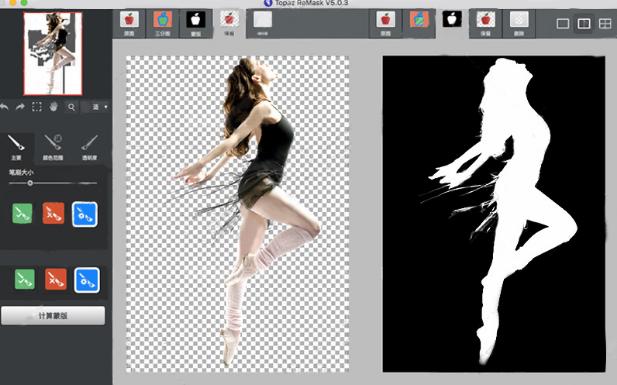Viewport: 617px width, 385px height.
Task: Select the 颜色范围 color range brush
Action: (53, 148)
